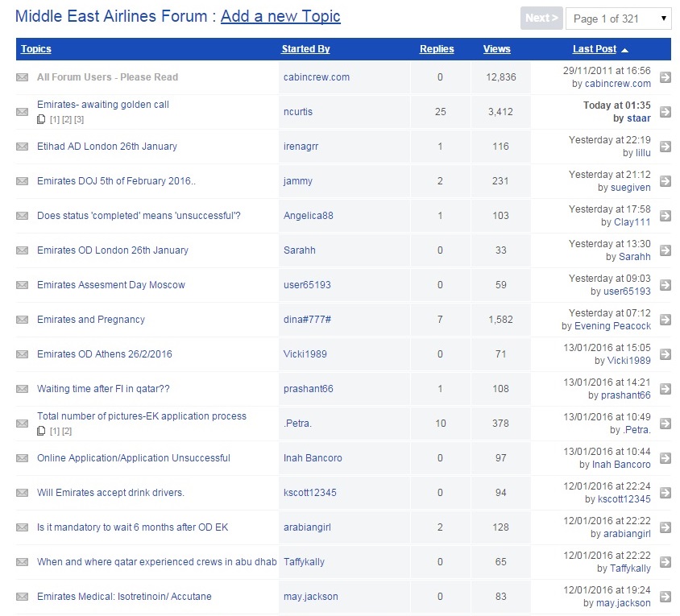Click the 1,582 views cell
This screenshot has height=616, width=680.
(x=500, y=320)
